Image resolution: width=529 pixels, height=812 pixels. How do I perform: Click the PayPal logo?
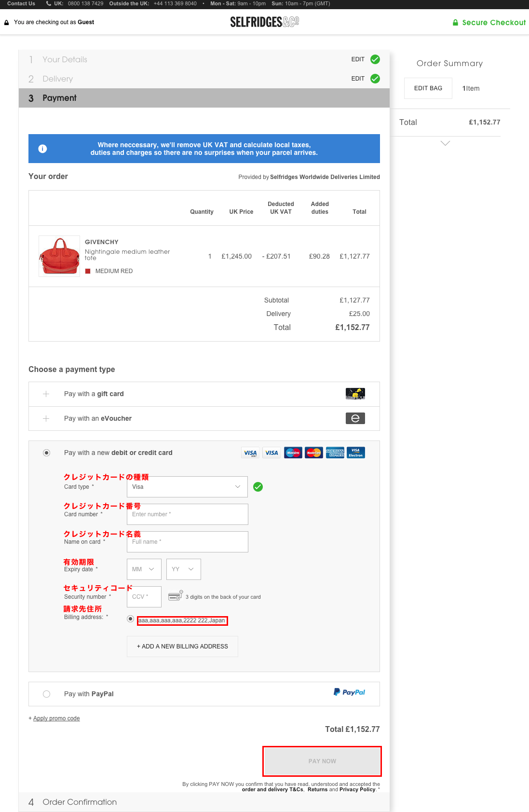350,692
